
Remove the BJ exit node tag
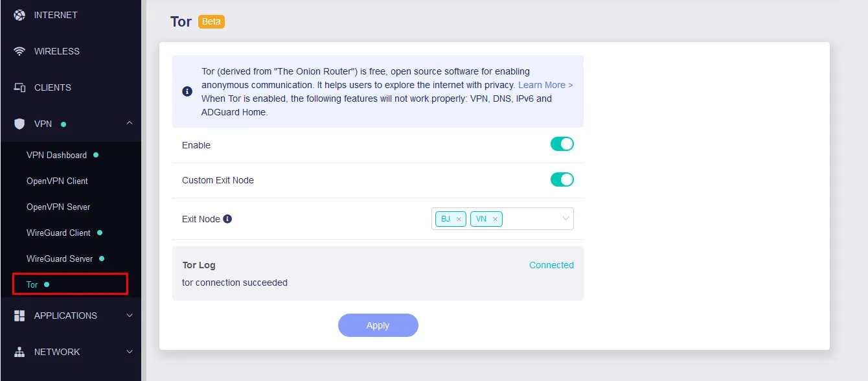[459, 220]
